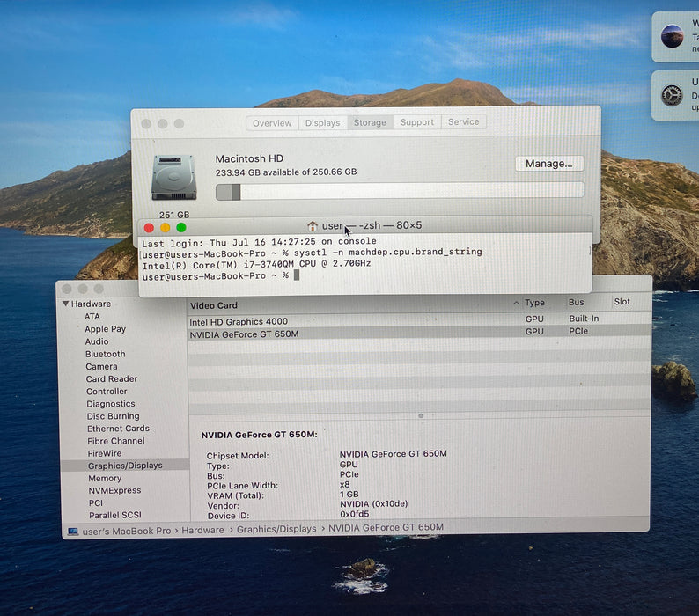Click the Macintosh HD drive icon
The width and height of the screenshot is (699, 616).
point(173,178)
